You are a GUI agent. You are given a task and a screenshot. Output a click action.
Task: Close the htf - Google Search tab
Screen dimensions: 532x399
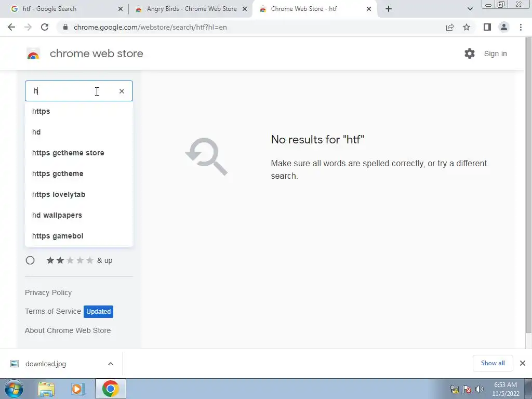(121, 9)
